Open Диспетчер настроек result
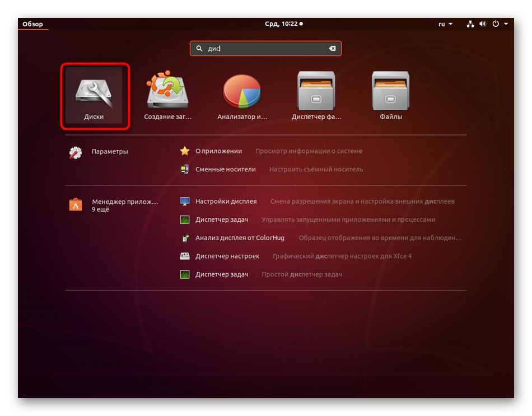Screen dimensions: 532x416 (227, 256)
